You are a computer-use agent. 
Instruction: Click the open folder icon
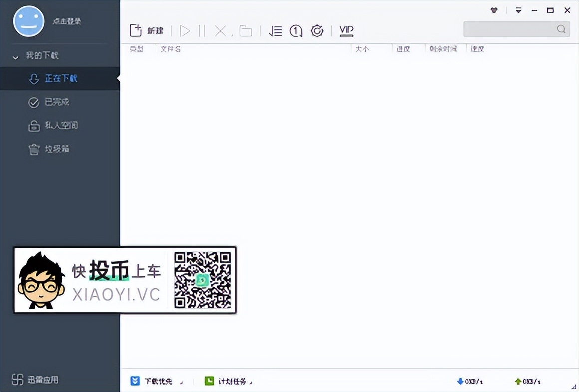[246, 31]
